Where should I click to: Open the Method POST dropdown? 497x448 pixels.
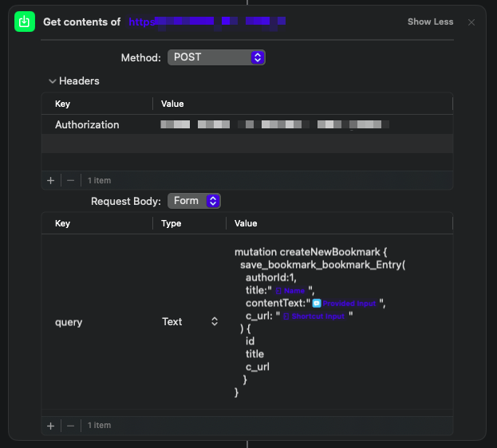(x=216, y=57)
